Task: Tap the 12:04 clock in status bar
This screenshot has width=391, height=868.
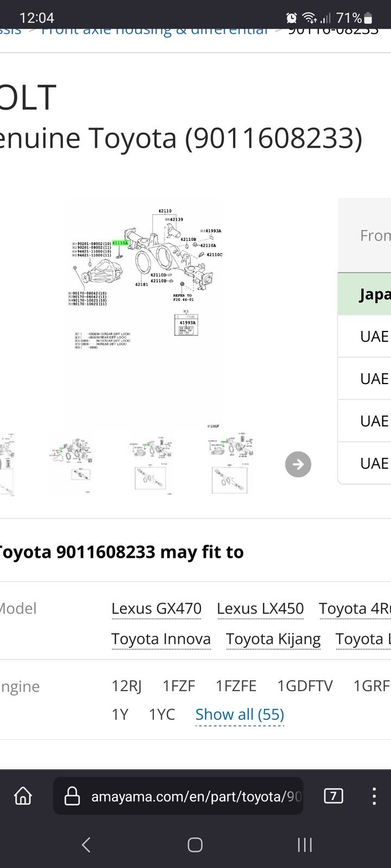Action: pos(37,18)
